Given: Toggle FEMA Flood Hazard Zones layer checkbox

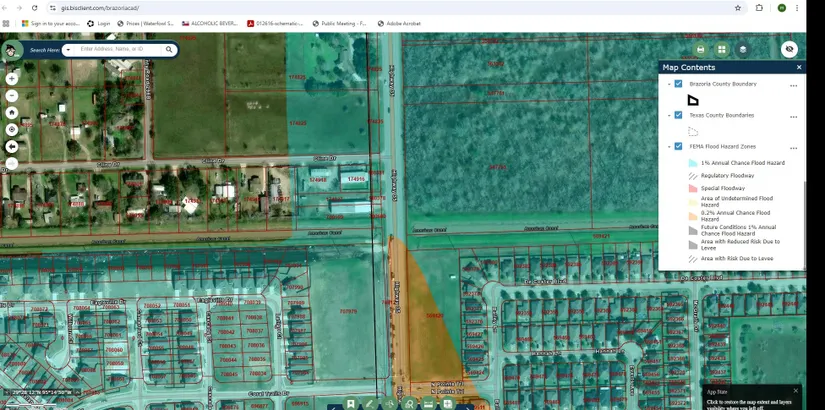Looking at the screenshot, I should [x=678, y=146].
